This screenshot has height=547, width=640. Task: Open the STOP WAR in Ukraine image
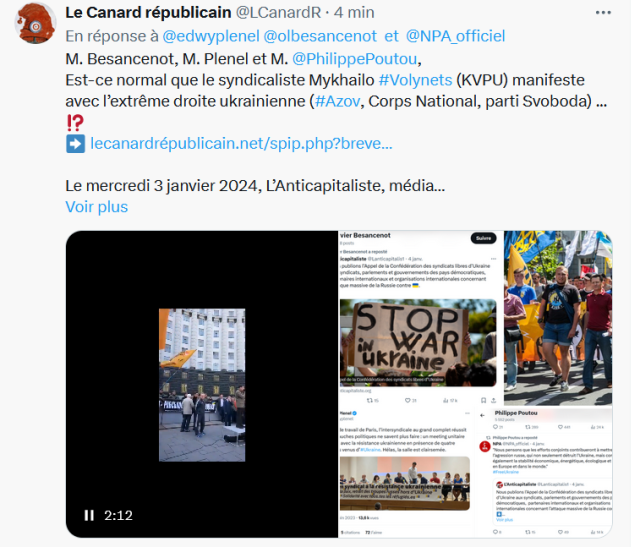418,342
